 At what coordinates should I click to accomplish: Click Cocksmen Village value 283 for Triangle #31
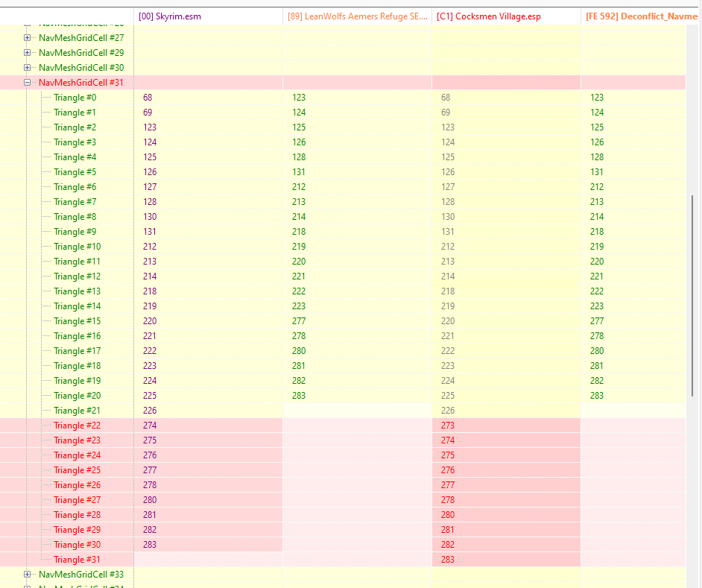point(448,560)
